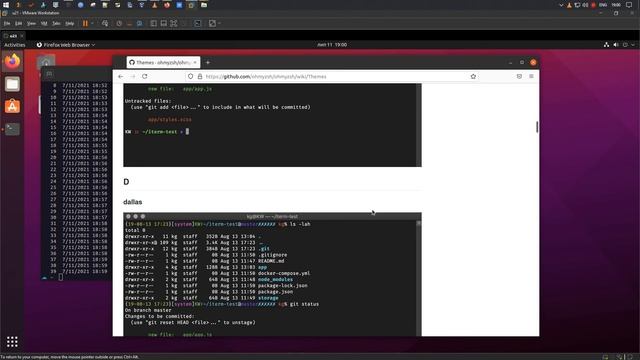Open the dropdown arrow next to the pause button
Image resolution: width=640 pixels, height=360 pixels.
92,23
